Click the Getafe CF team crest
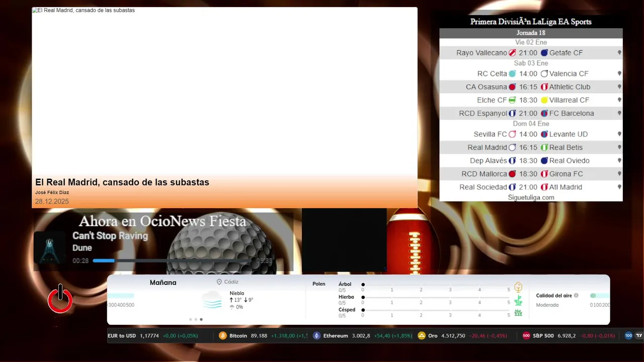Image resolution: width=644 pixels, height=362 pixels. [544, 53]
